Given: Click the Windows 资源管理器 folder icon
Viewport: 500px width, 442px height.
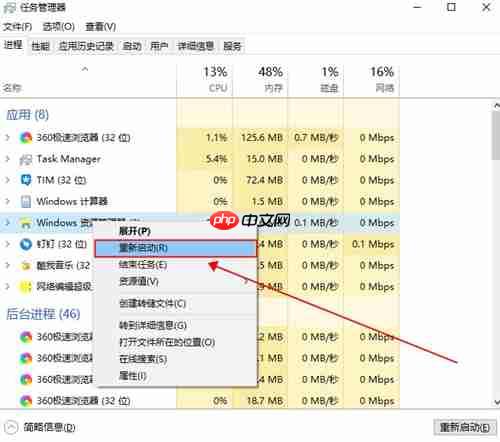Looking at the screenshot, I should [x=26, y=223].
